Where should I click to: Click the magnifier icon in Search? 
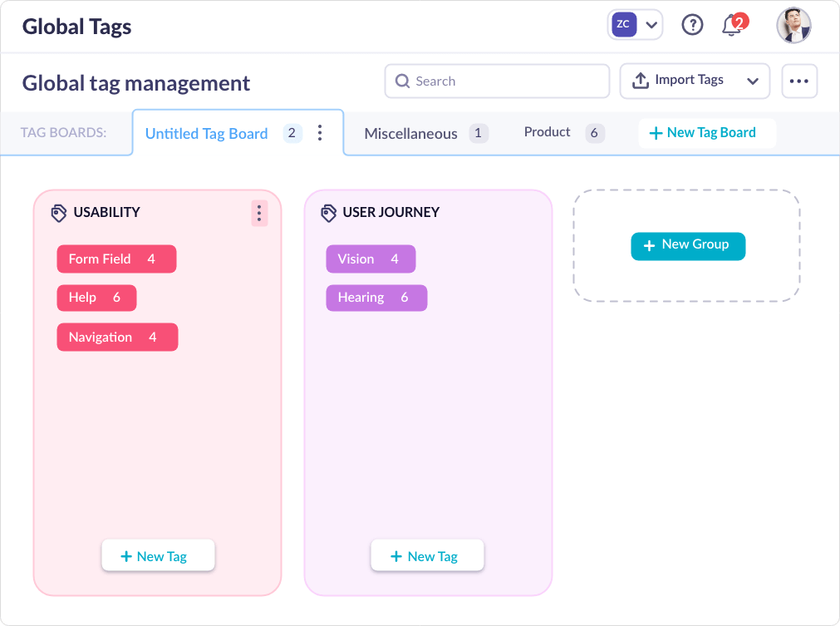tap(403, 81)
